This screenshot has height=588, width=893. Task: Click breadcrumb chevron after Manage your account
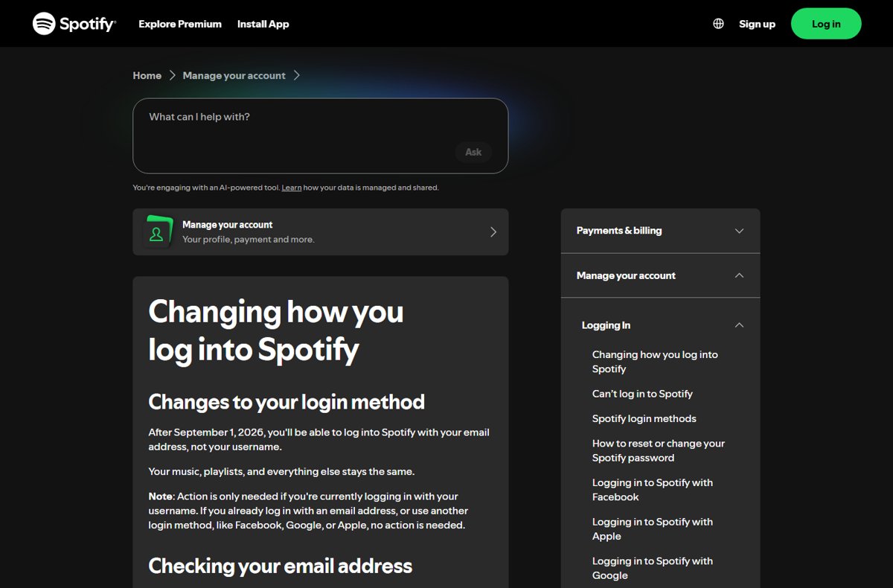pyautogui.click(x=296, y=75)
